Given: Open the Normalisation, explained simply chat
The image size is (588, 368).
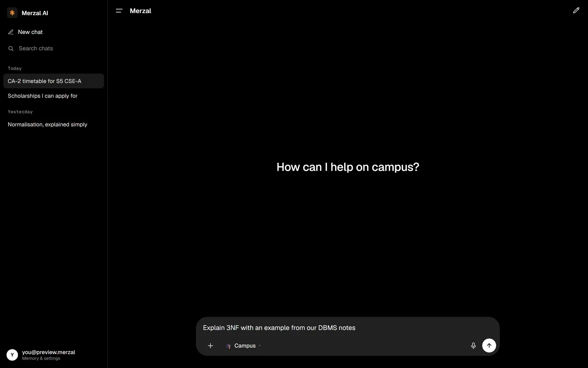Looking at the screenshot, I should click(54, 124).
